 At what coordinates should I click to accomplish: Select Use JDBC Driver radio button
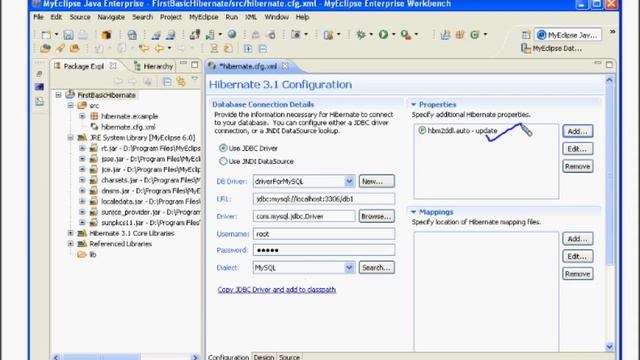(223, 148)
